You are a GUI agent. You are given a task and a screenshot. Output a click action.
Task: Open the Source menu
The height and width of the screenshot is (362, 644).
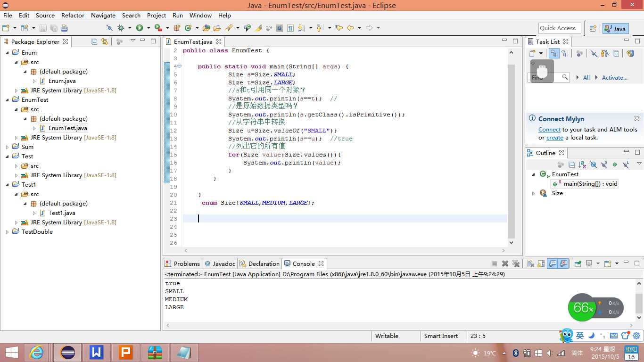point(45,16)
